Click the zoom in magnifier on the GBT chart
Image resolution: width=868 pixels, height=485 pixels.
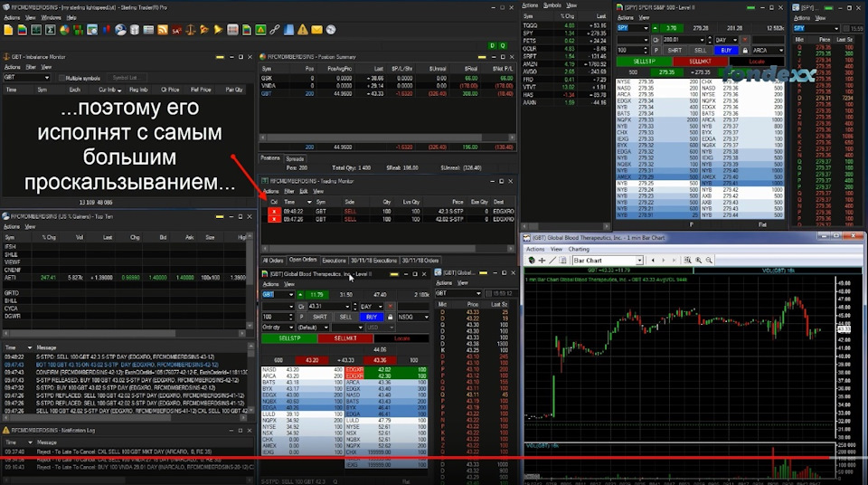coord(699,260)
